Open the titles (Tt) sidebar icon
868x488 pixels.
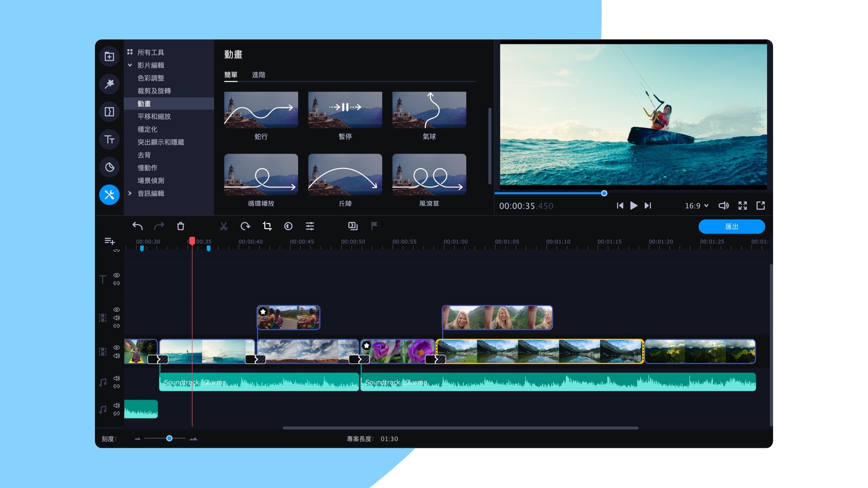pyautogui.click(x=109, y=140)
